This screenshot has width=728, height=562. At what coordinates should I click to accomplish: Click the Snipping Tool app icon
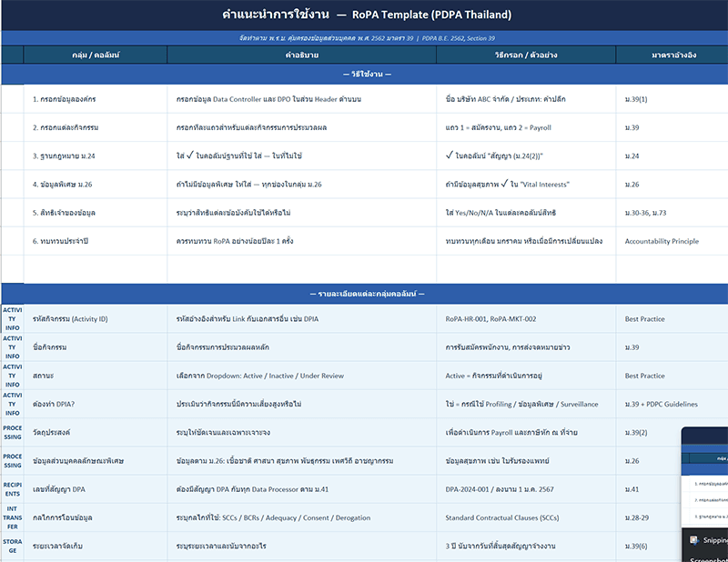694,540
